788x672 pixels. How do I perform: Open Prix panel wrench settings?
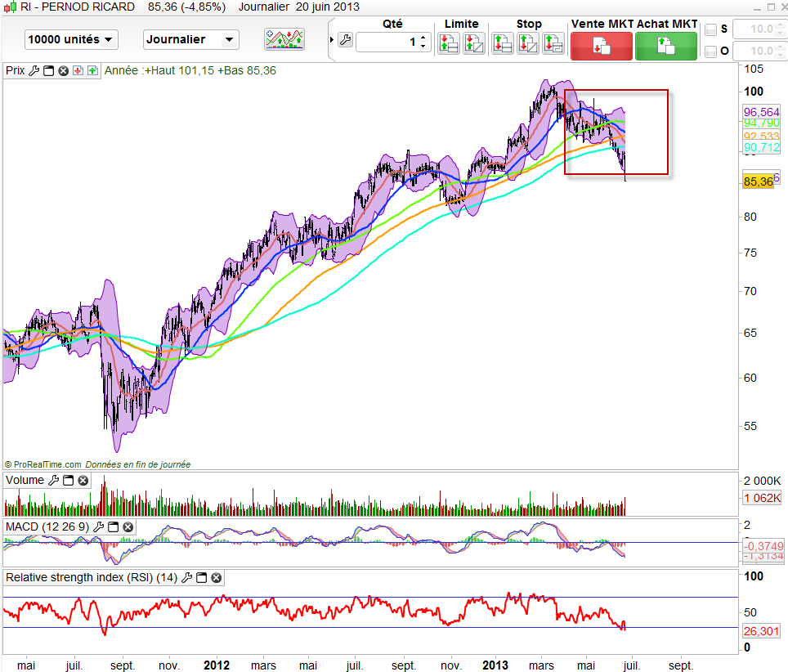[34, 70]
